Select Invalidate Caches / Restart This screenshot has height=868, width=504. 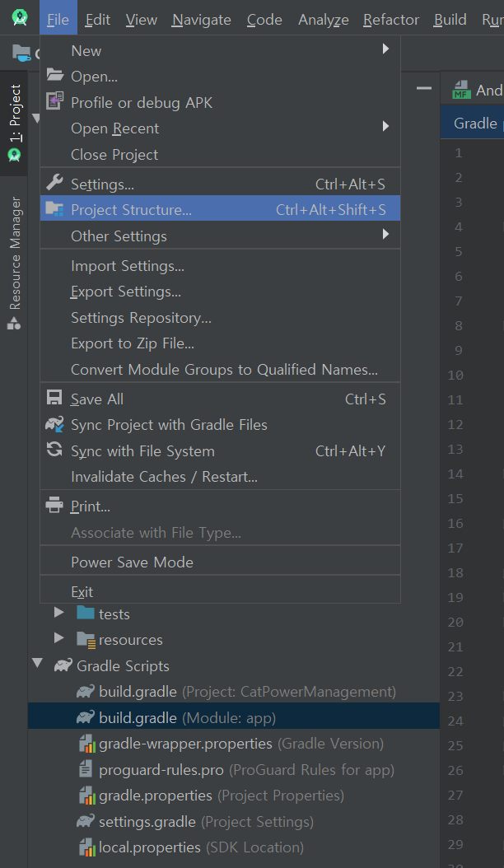(x=164, y=477)
